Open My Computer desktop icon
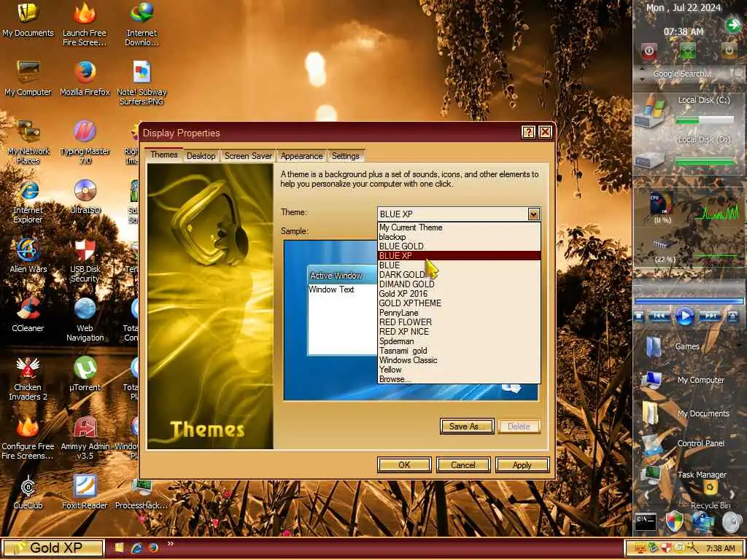The height and width of the screenshot is (560, 747). pyautogui.click(x=28, y=79)
